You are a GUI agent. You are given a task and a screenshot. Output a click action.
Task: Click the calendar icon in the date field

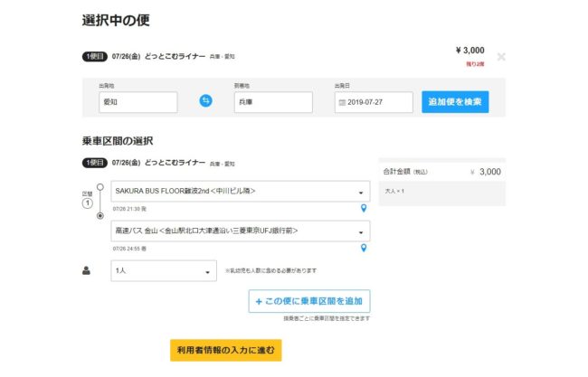pos(342,103)
